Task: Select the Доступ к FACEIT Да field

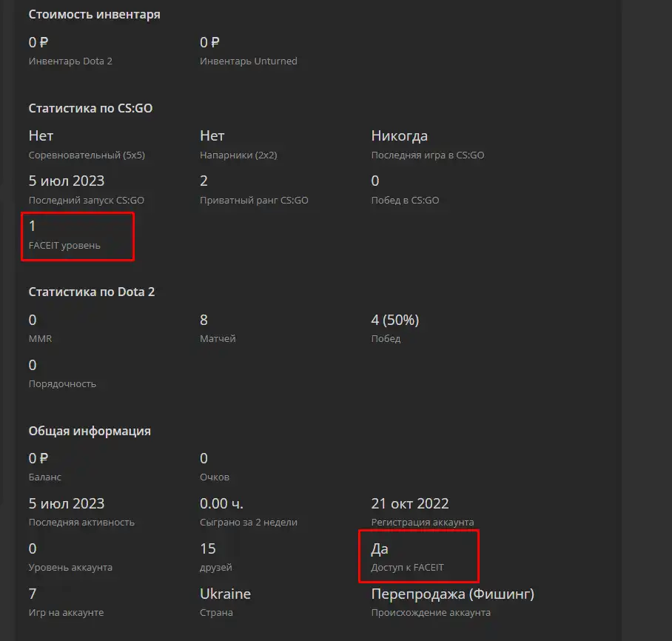Action: pos(407,557)
